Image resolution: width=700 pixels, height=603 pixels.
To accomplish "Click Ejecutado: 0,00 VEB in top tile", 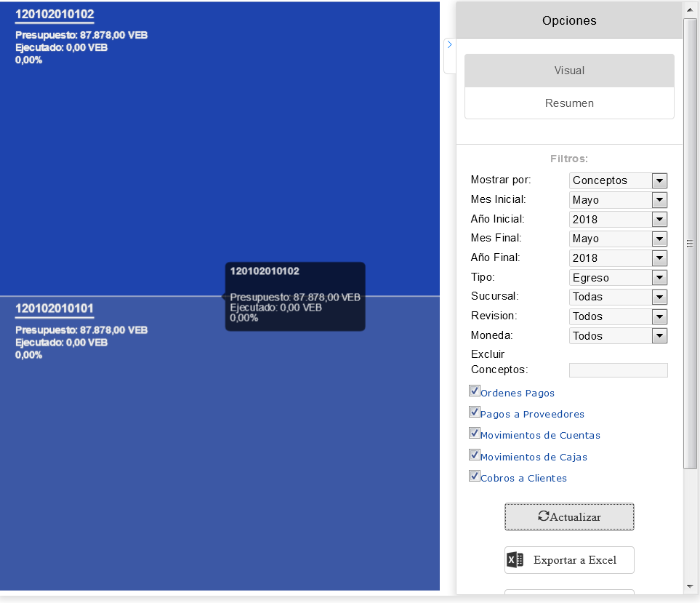I will tap(61, 47).
